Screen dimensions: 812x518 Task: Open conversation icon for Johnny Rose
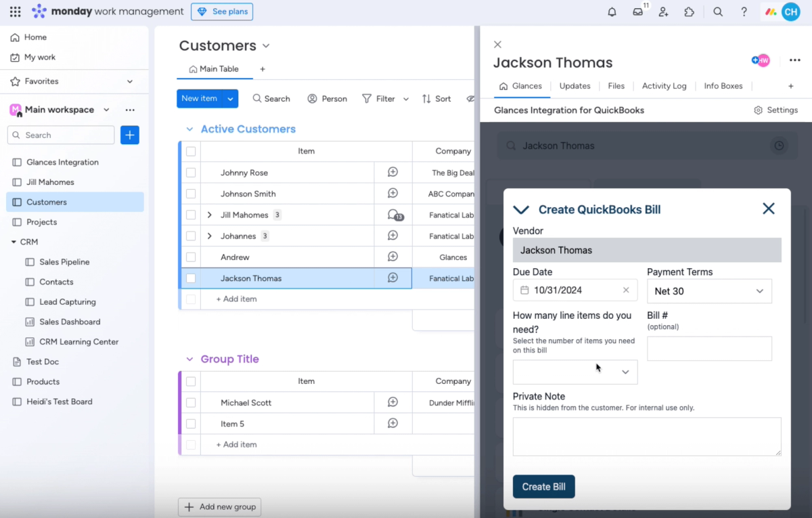click(392, 172)
